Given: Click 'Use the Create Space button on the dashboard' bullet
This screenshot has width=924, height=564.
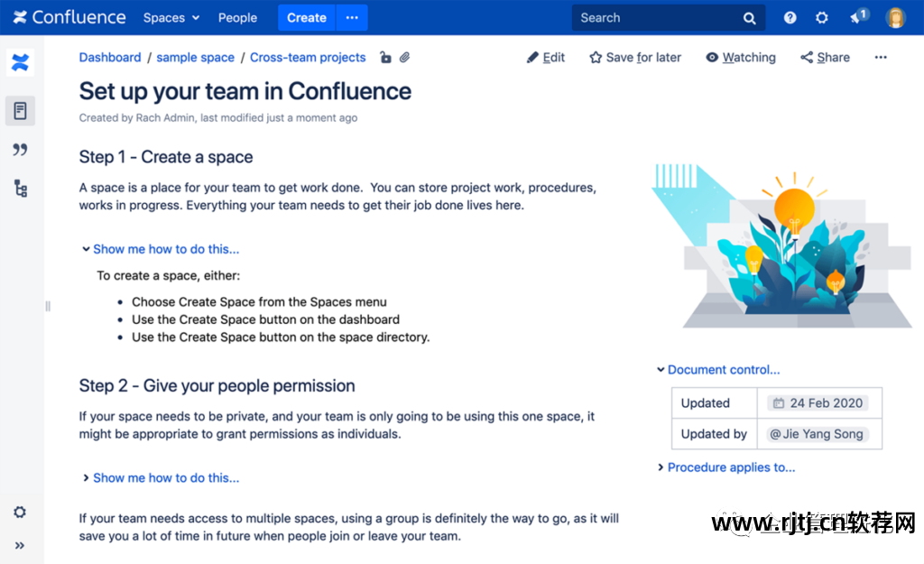Looking at the screenshot, I should coord(266,319).
